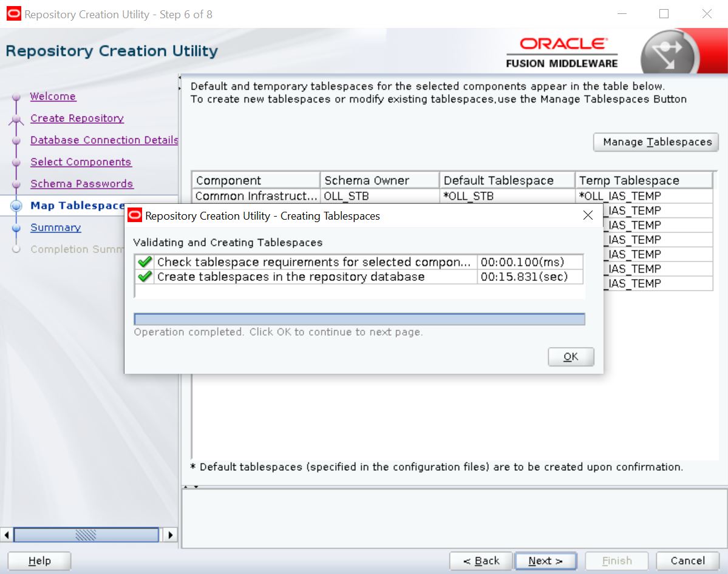Click the Back button

point(481,561)
